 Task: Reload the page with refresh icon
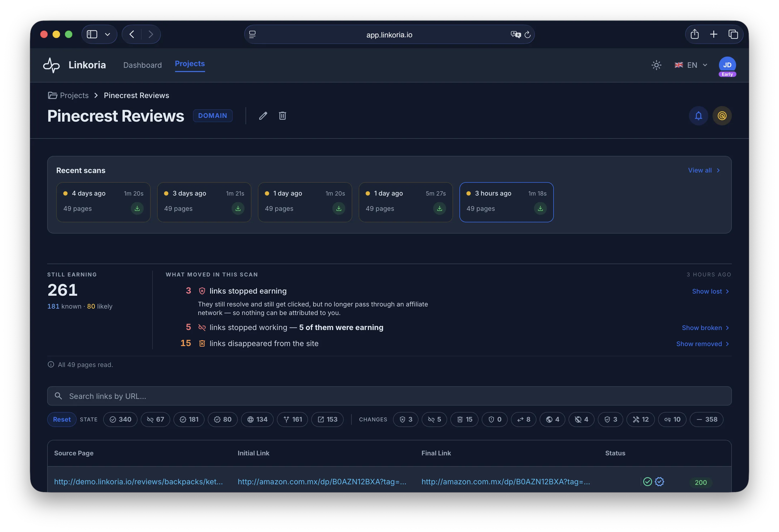pos(528,34)
